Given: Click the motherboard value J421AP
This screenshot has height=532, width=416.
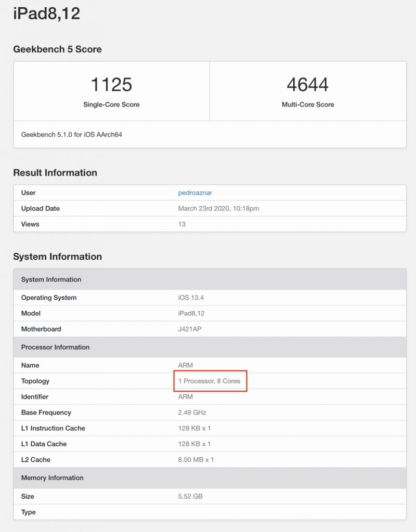Looking at the screenshot, I should pos(190,329).
